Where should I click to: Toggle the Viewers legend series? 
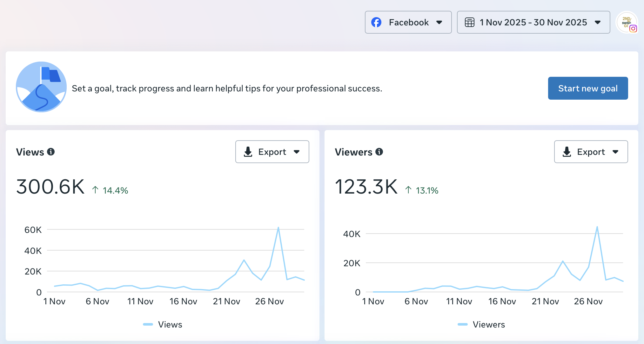[488, 324]
